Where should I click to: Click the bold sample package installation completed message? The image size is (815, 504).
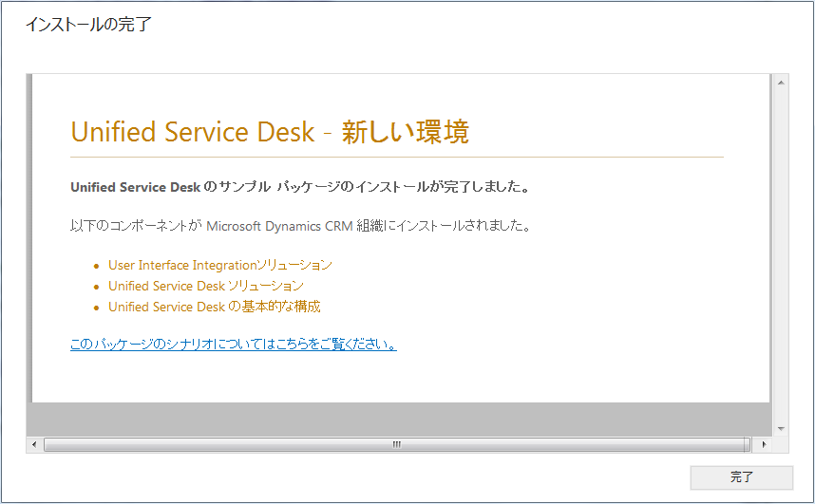(x=300, y=187)
